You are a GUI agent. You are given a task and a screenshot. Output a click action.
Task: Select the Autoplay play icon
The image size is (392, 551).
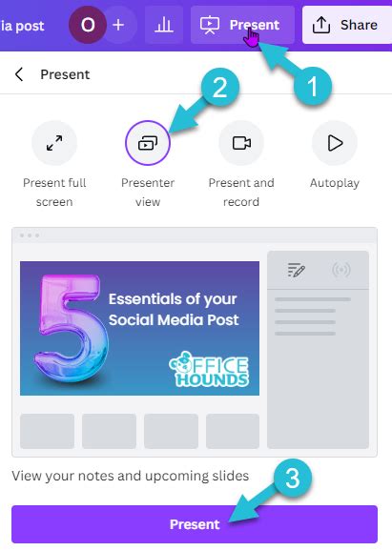(x=335, y=143)
